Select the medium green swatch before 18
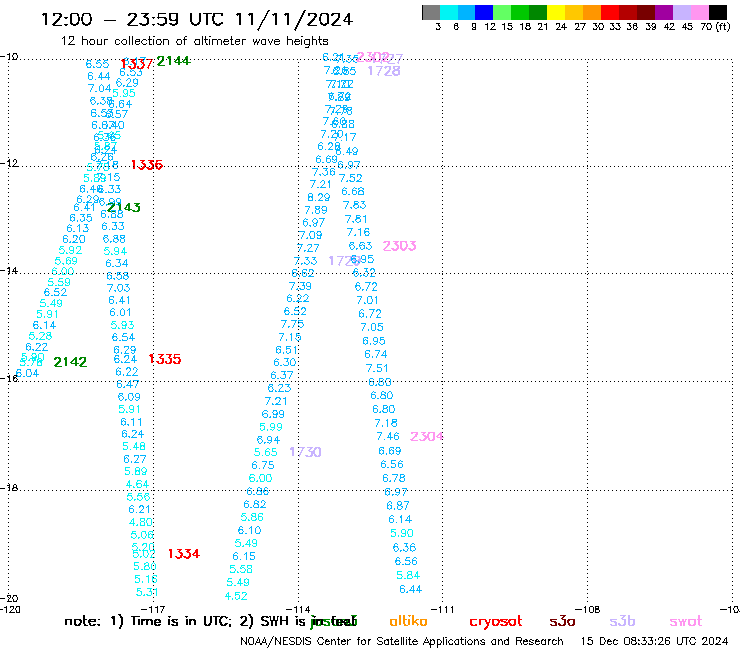740x650 pixels. click(520, 12)
